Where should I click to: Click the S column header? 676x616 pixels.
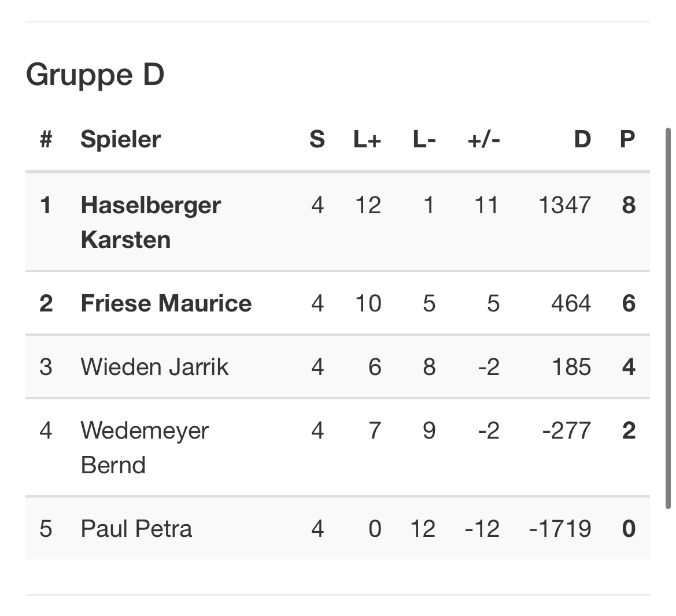tap(317, 139)
